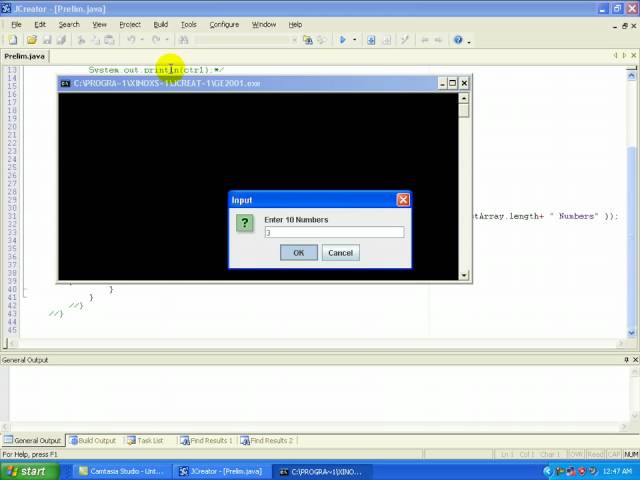Click the Build File toolbar icon

tap(371, 40)
